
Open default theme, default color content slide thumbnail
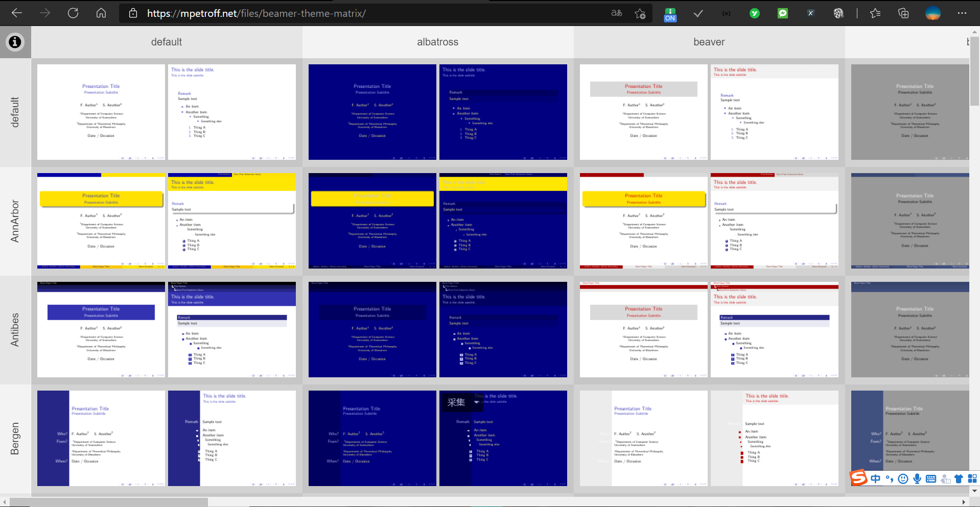(x=232, y=112)
